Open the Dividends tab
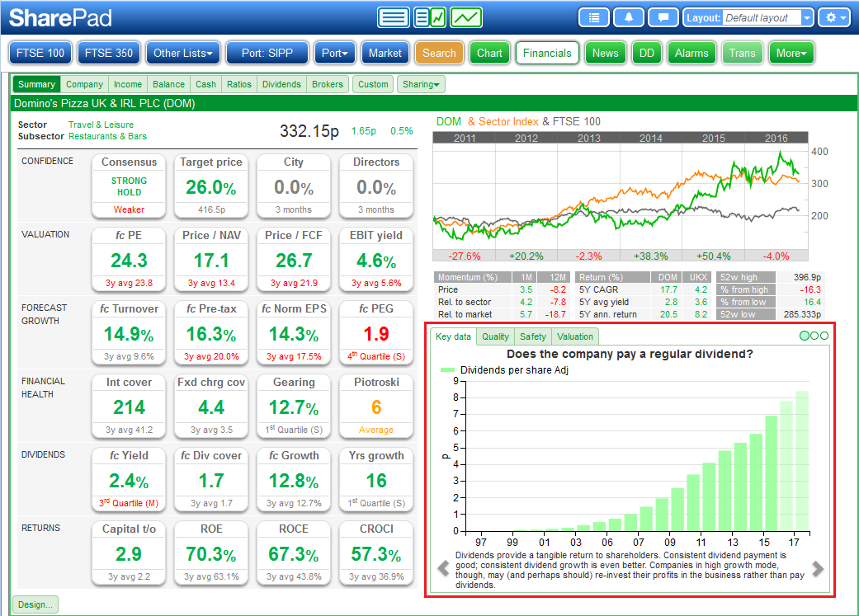The height and width of the screenshot is (616, 859). coord(281,84)
